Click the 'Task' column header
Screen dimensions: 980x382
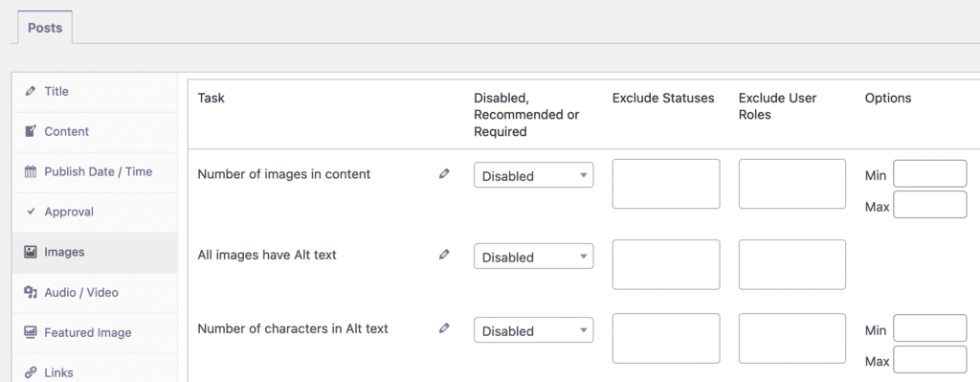(x=212, y=98)
